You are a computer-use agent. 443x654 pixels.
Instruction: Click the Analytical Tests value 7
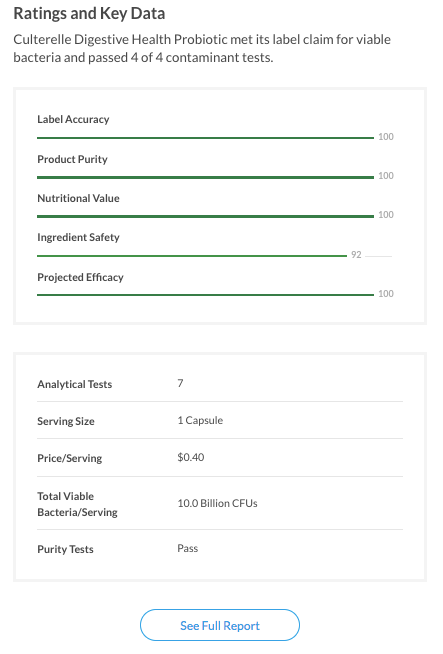click(x=180, y=383)
